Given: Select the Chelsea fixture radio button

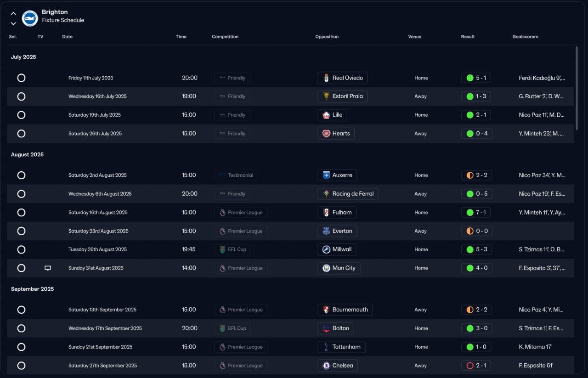Looking at the screenshot, I should click(x=21, y=366).
